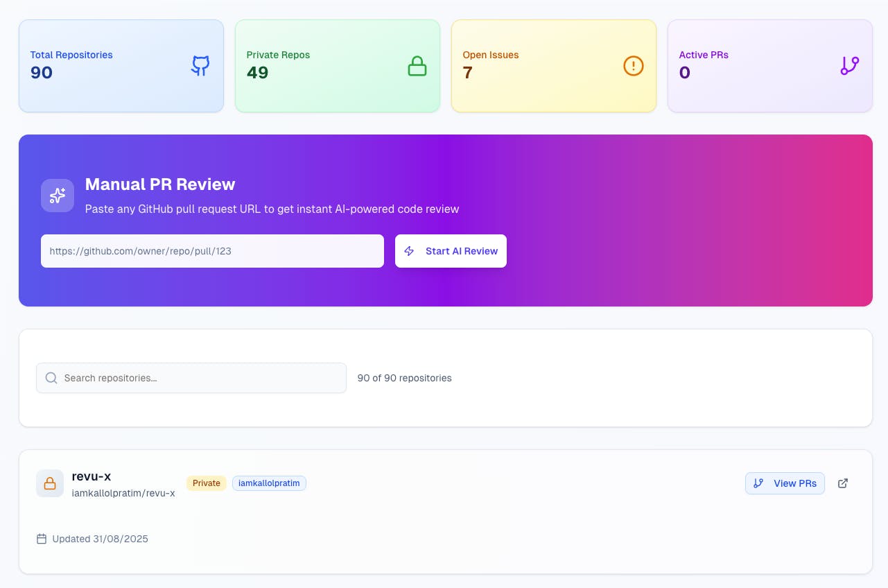Click the iamkallolpratim owner badge
888x588 pixels.
click(269, 483)
